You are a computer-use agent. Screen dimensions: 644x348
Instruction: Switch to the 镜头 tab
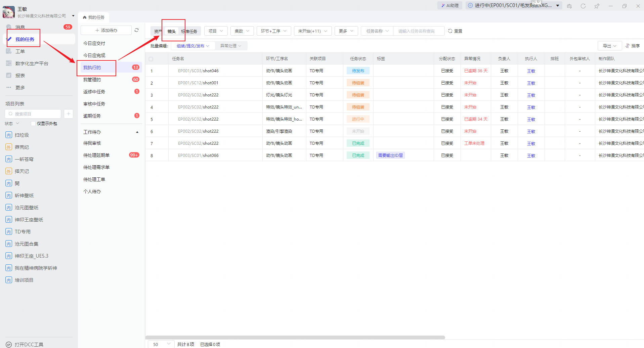(x=172, y=31)
